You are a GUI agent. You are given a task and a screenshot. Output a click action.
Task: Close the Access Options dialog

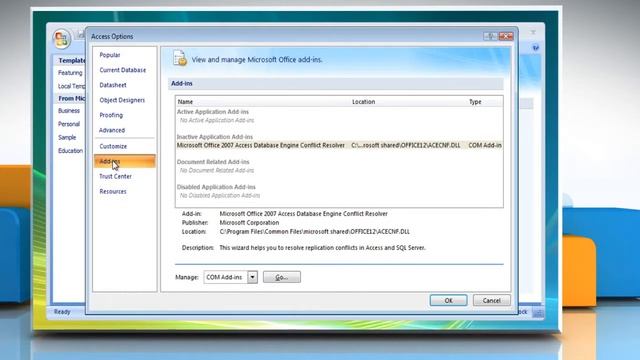pyautogui.click(x=506, y=36)
